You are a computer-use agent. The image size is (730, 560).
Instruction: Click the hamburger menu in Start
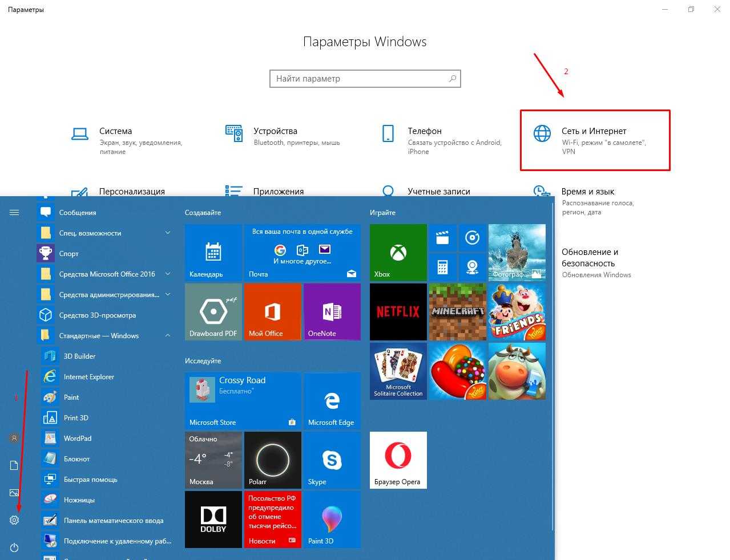click(14, 213)
